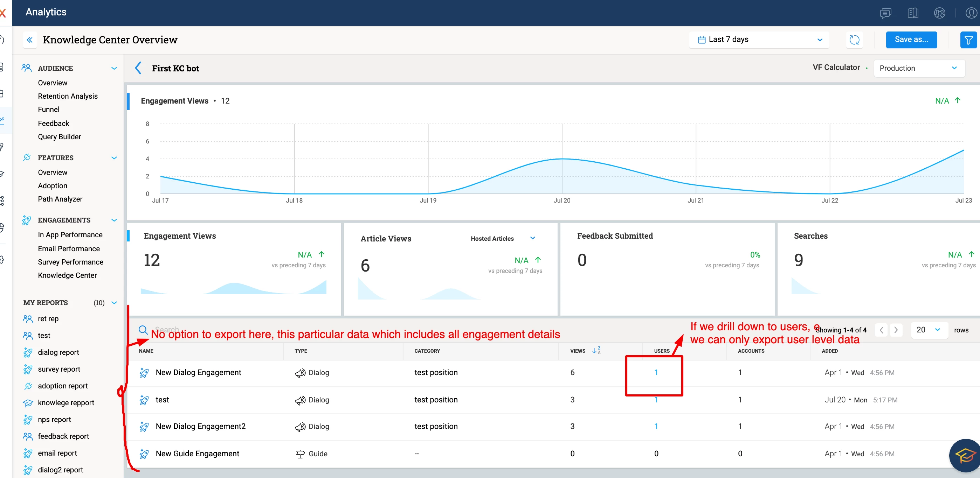Viewport: 980px width, 478px height.
Task: Click the ACCOUNTS column header
Action: [751, 351]
